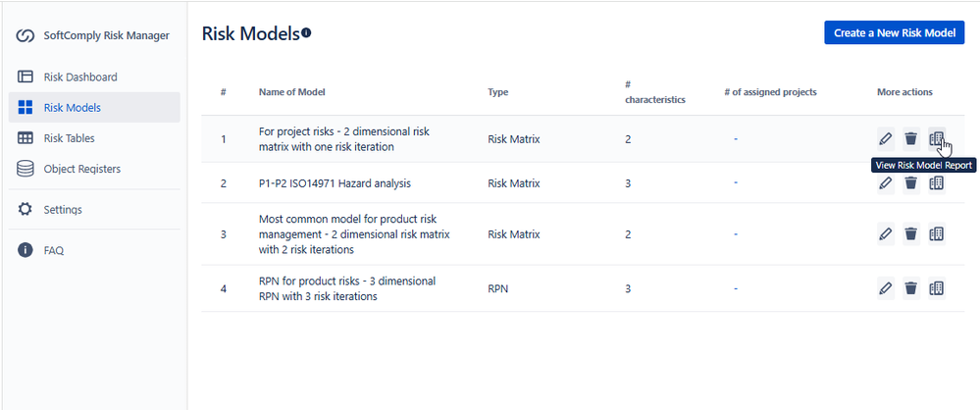980x410 pixels.
Task: Delete the 'For project risks' risk model
Action: (911, 139)
